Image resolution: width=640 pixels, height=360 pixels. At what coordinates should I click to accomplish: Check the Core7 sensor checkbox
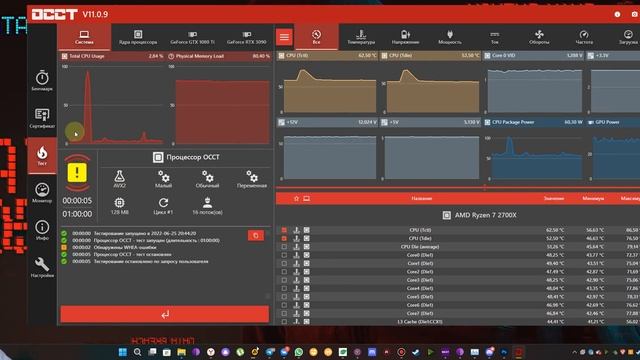284,313
